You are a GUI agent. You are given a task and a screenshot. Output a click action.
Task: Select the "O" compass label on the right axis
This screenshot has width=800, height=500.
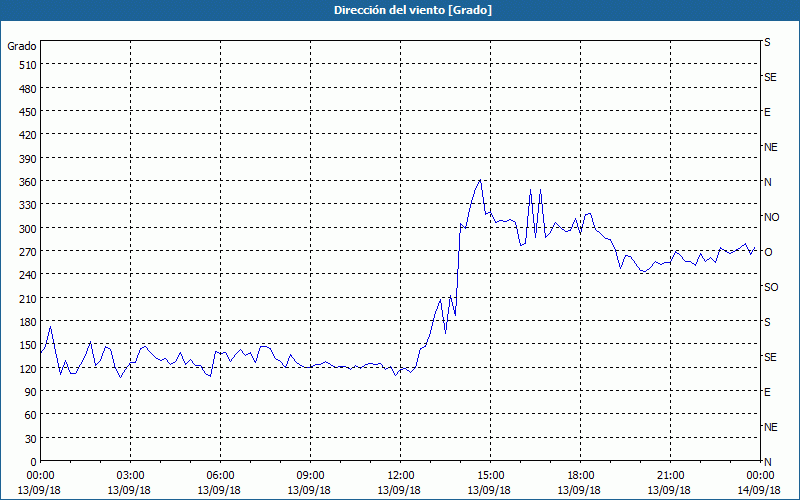pos(768,252)
